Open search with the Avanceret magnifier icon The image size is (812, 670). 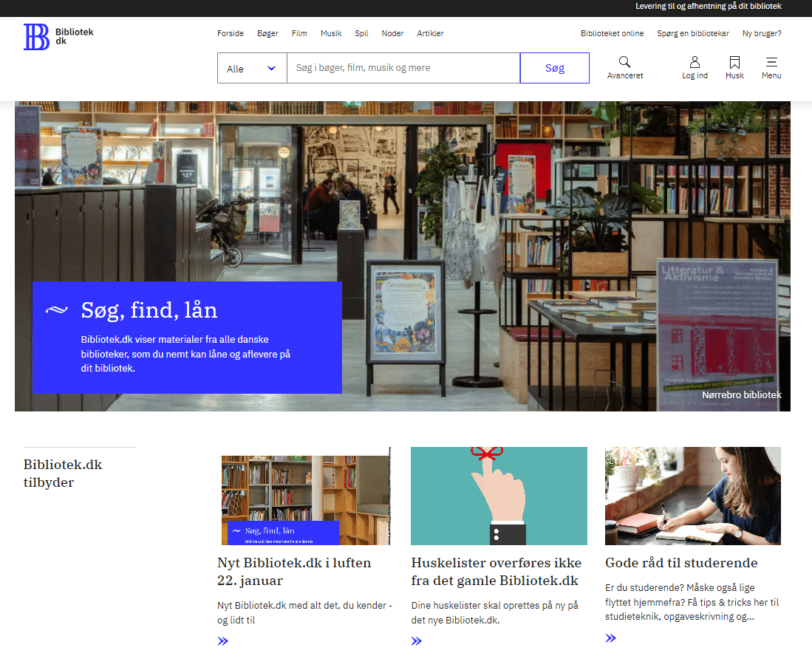tap(624, 62)
